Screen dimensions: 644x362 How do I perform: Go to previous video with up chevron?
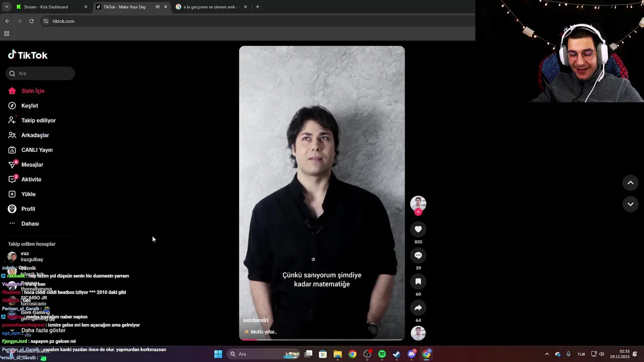click(x=630, y=183)
